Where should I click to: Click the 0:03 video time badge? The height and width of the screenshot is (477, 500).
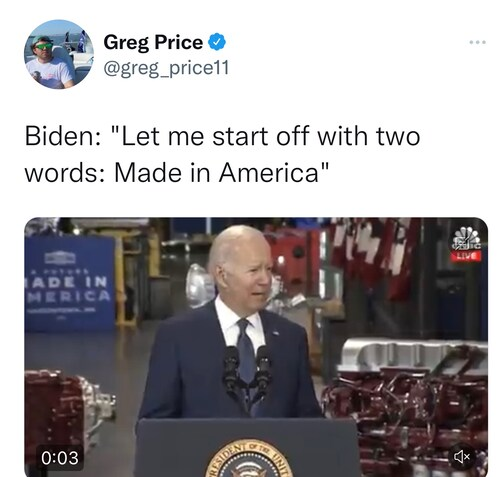tap(60, 458)
